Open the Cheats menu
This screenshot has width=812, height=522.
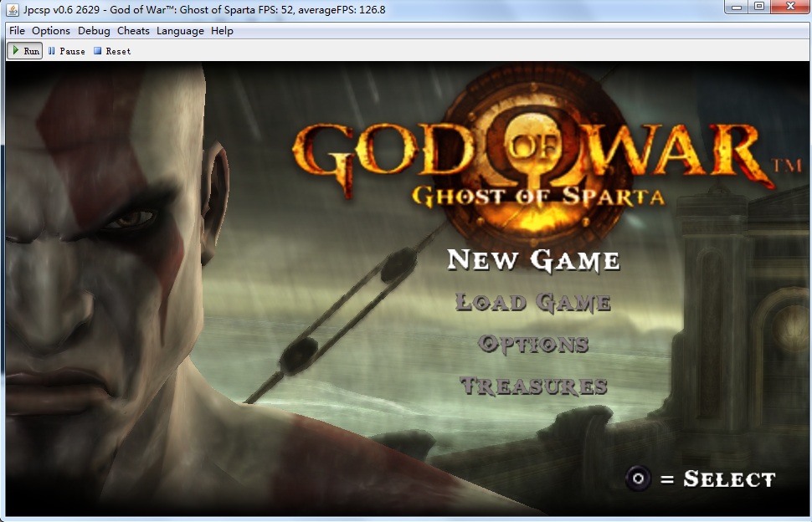click(x=133, y=31)
